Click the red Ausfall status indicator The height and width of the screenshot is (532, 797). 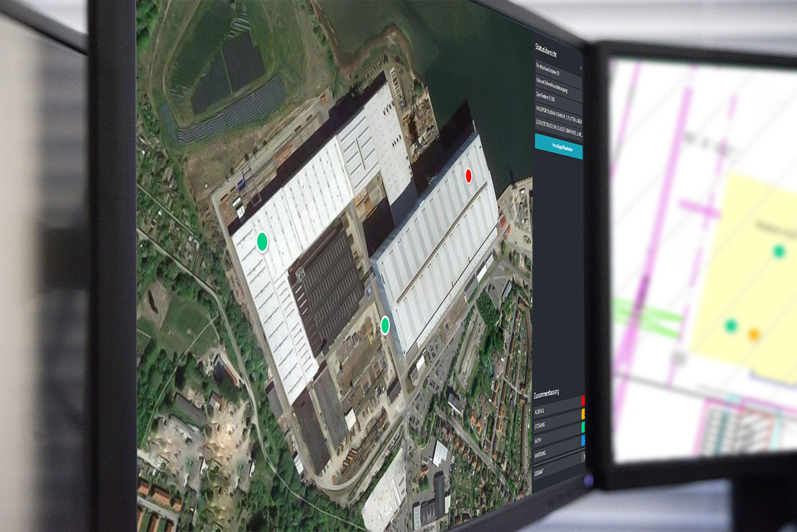pyautogui.click(x=583, y=401)
